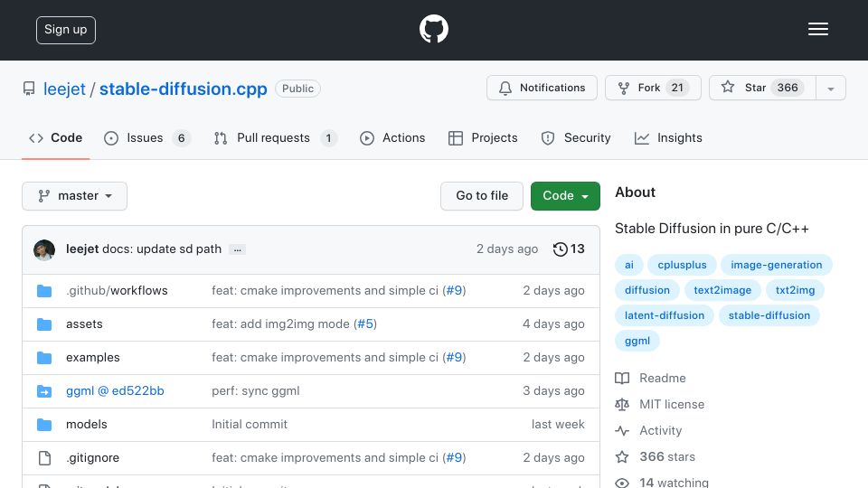Open the examples folder
The height and width of the screenshot is (488, 868).
tap(92, 358)
